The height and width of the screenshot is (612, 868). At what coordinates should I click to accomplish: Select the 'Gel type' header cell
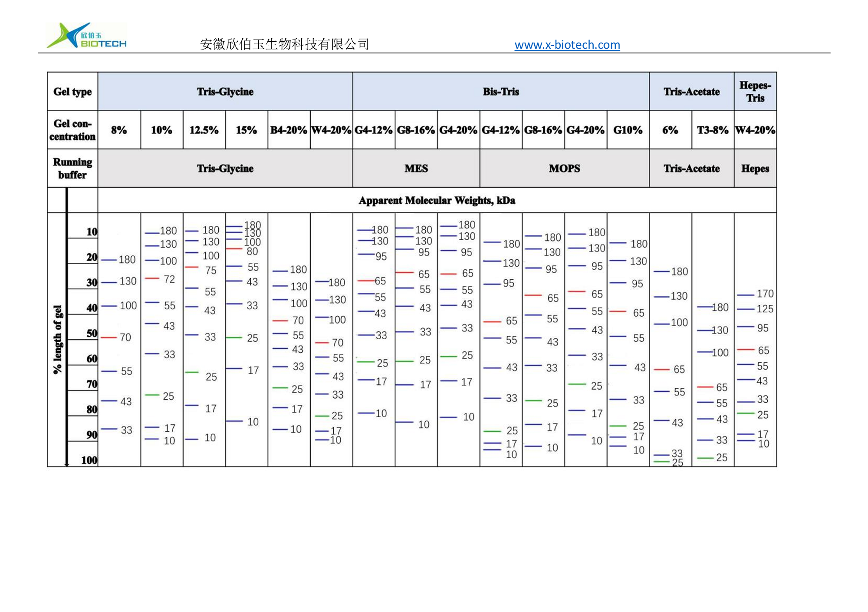(x=72, y=92)
